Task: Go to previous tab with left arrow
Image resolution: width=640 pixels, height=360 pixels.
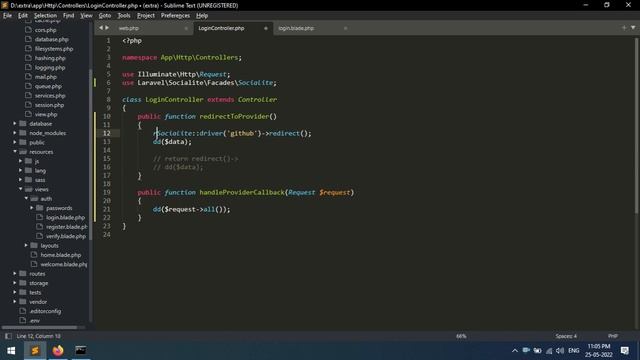Action: [x=101, y=28]
